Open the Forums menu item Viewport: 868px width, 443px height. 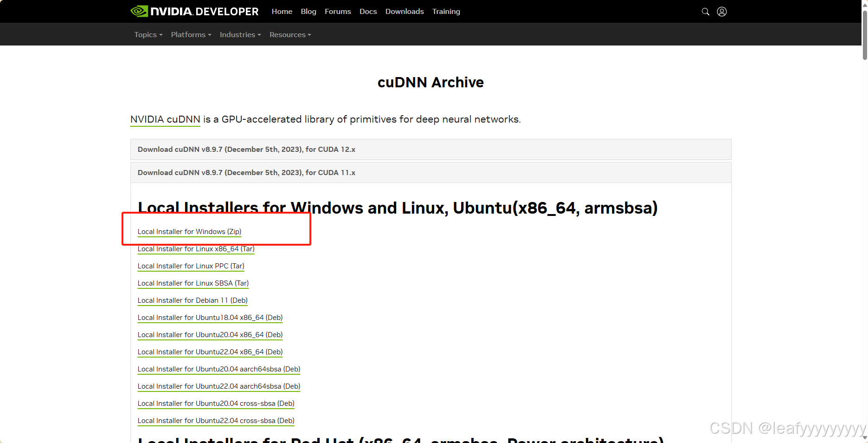coord(338,12)
